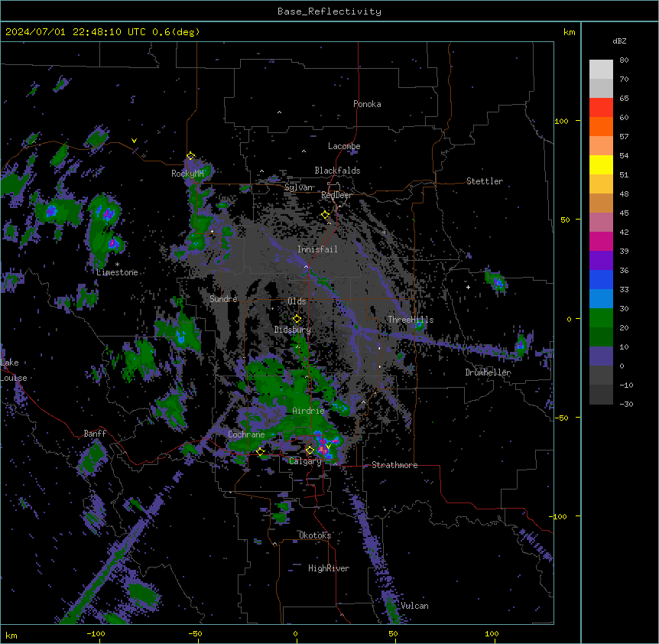Click the HighRiver label
Image resolution: width=659 pixels, height=644 pixels.
(x=329, y=568)
